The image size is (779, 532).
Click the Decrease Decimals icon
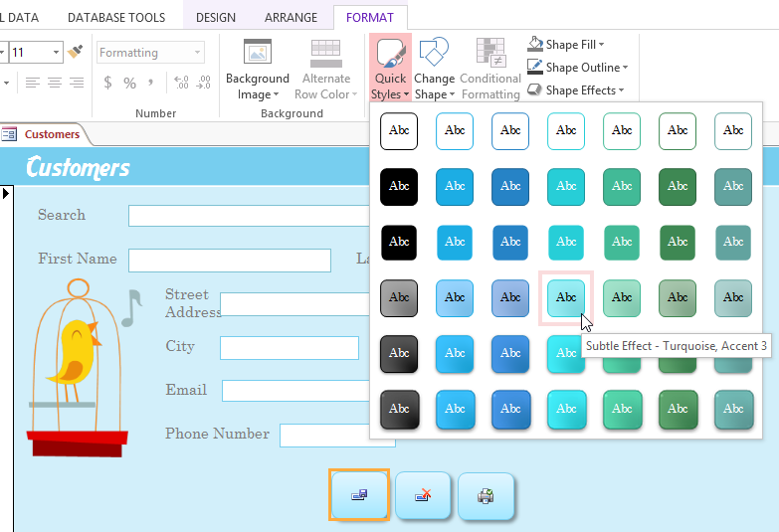204,82
